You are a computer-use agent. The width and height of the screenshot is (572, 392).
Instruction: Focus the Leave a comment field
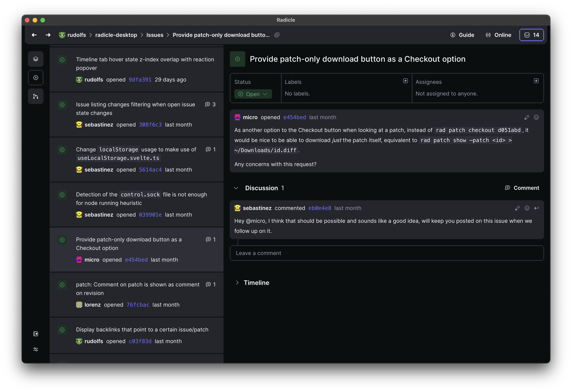coord(387,253)
